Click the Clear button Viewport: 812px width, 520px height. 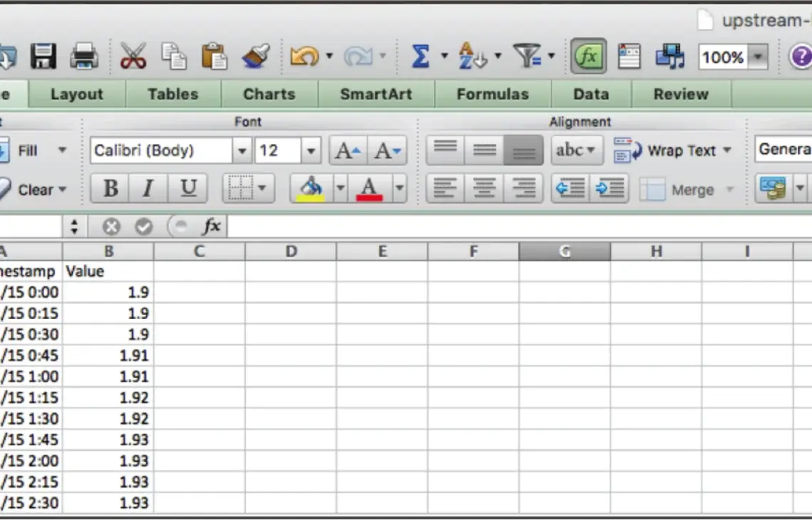pos(34,189)
